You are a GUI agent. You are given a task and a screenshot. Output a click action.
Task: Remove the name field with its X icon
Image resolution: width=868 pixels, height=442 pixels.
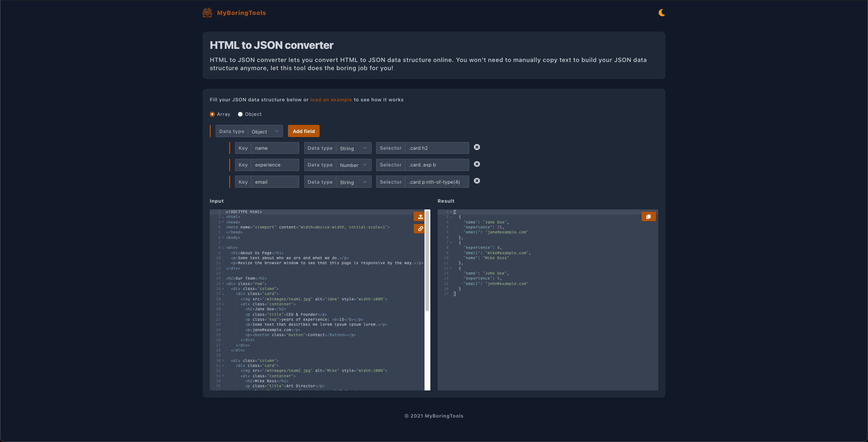(x=477, y=147)
